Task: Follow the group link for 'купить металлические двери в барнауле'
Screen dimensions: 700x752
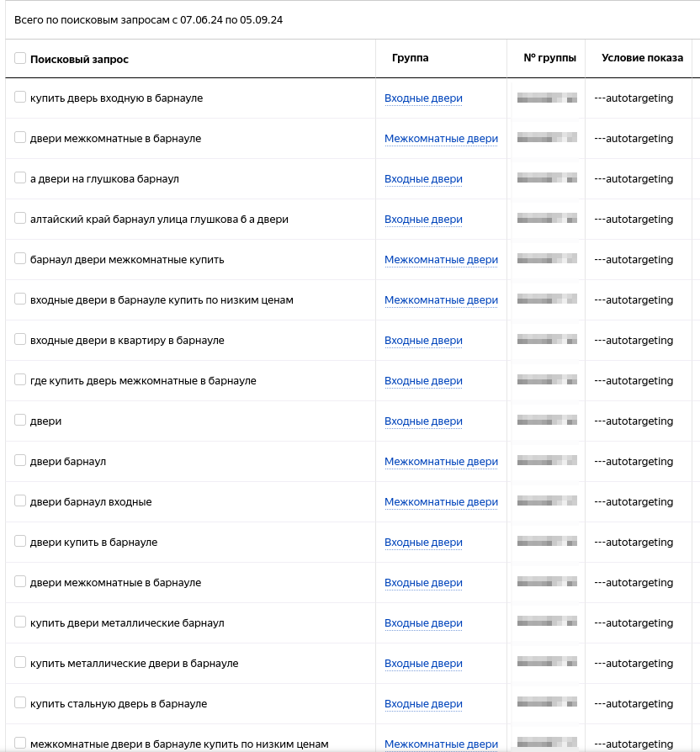Action: pyautogui.click(x=423, y=664)
